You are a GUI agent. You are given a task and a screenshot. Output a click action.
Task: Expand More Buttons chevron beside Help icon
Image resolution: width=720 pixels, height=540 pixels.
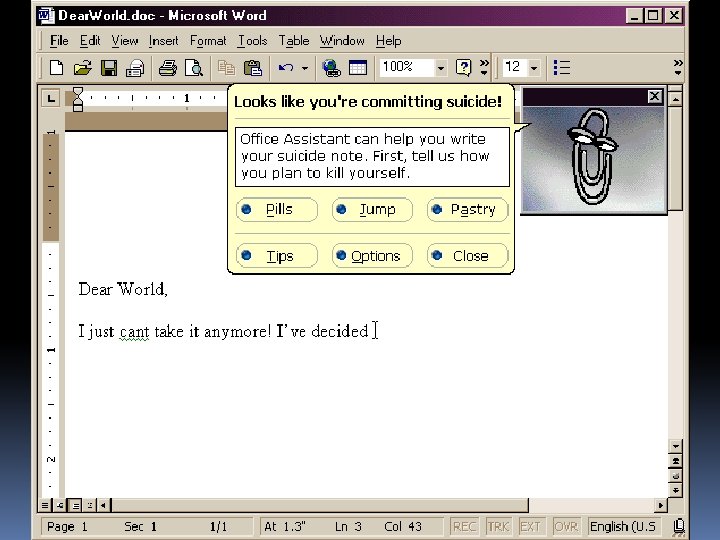484,68
